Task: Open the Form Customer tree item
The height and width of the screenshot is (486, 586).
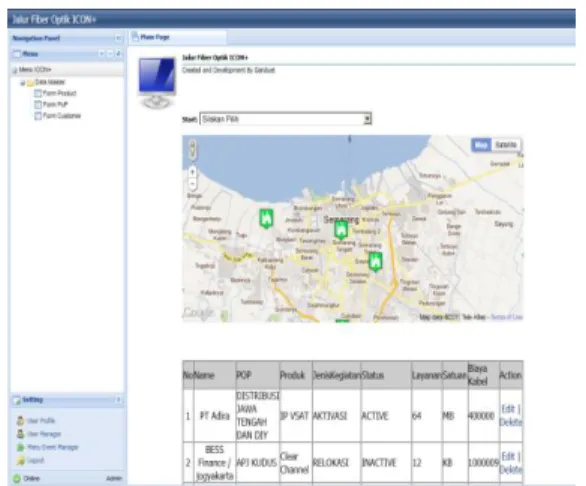Action: [x=57, y=116]
